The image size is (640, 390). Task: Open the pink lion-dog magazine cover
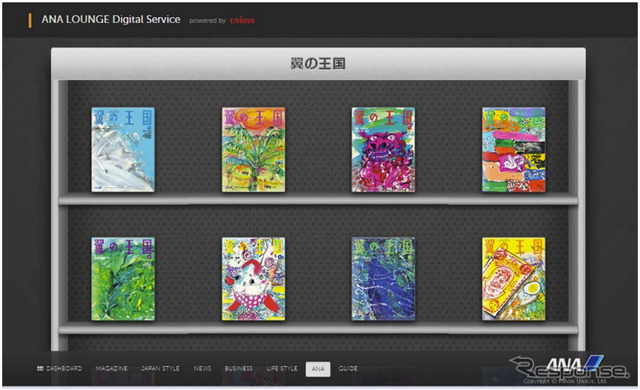tap(383, 149)
